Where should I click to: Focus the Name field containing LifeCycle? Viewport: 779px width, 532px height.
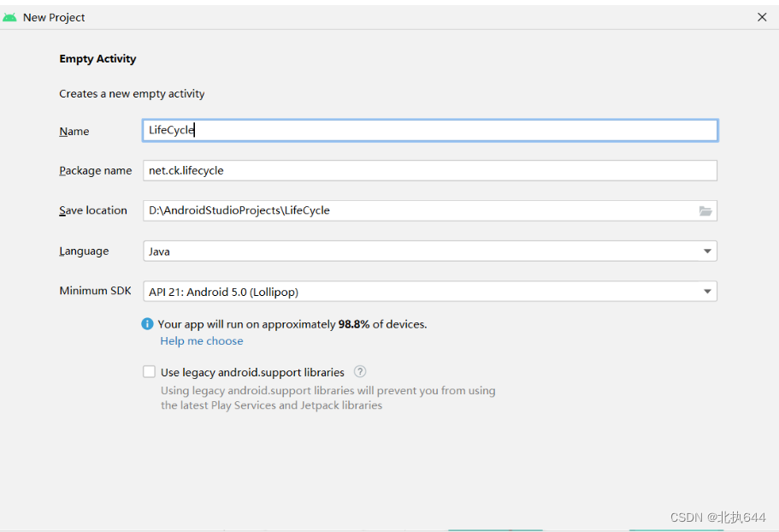click(430, 131)
